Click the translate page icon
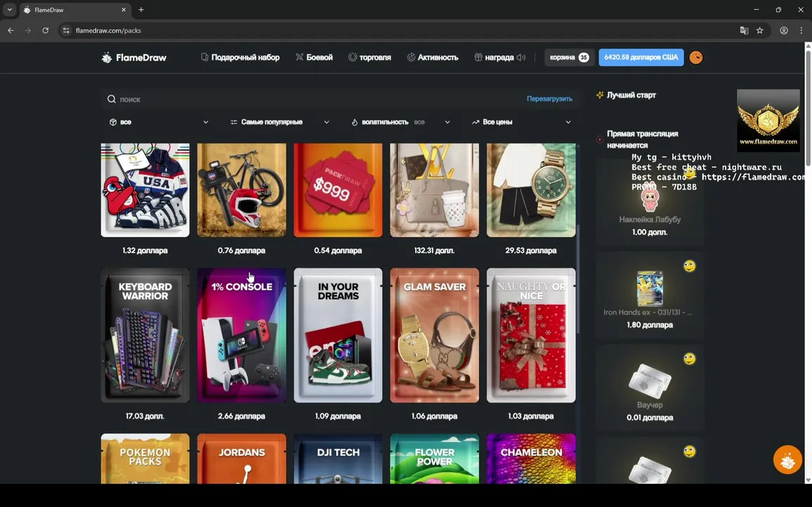This screenshot has height=507, width=812. pyautogui.click(x=744, y=30)
